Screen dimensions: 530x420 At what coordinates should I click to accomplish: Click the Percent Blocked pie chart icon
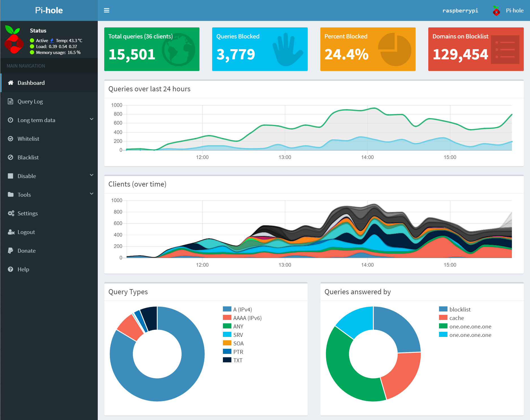[x=395, y=49]
